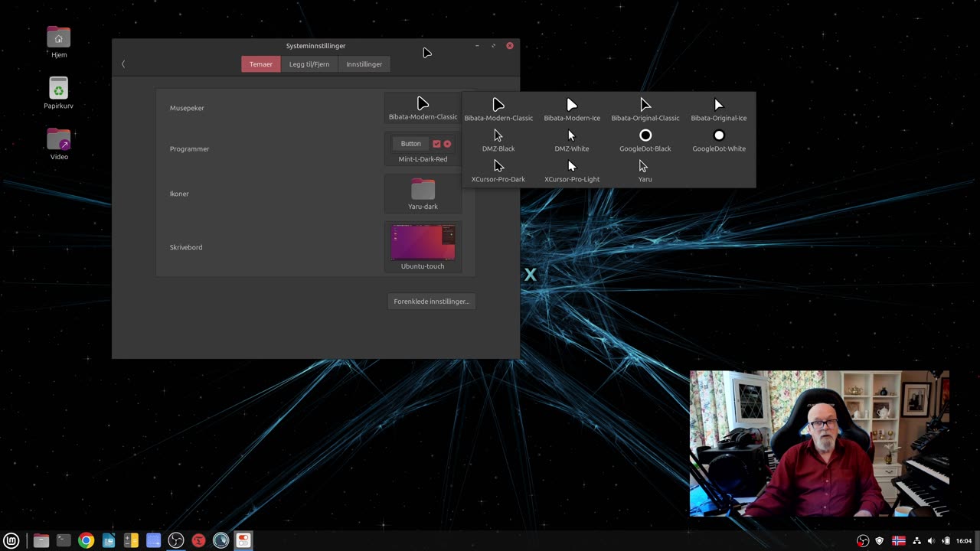
Task: Go back using the header arrow
Action: [x=123, y=64]
